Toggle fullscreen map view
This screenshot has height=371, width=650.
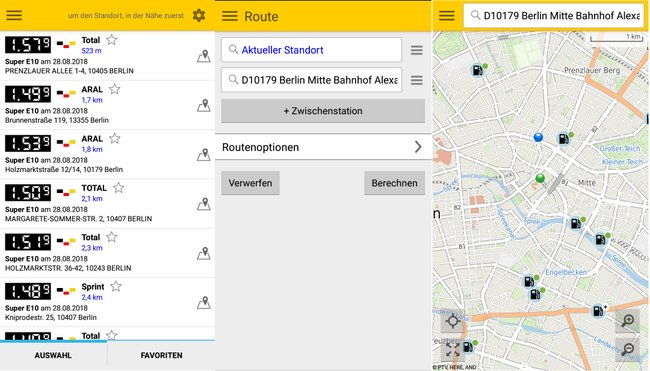tap(453, 349)
